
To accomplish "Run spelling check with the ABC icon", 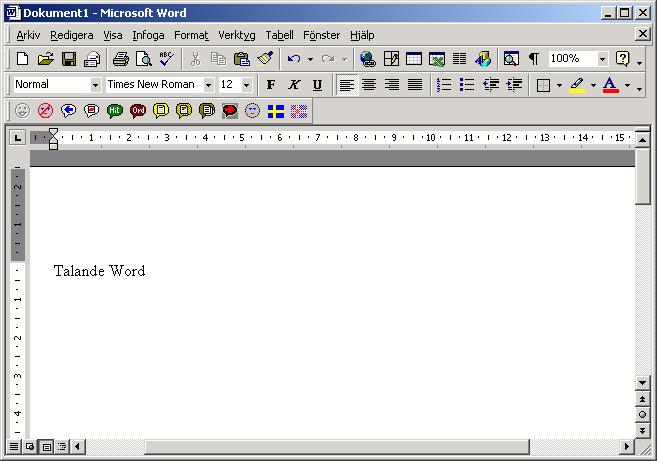I will click(167, 59).
